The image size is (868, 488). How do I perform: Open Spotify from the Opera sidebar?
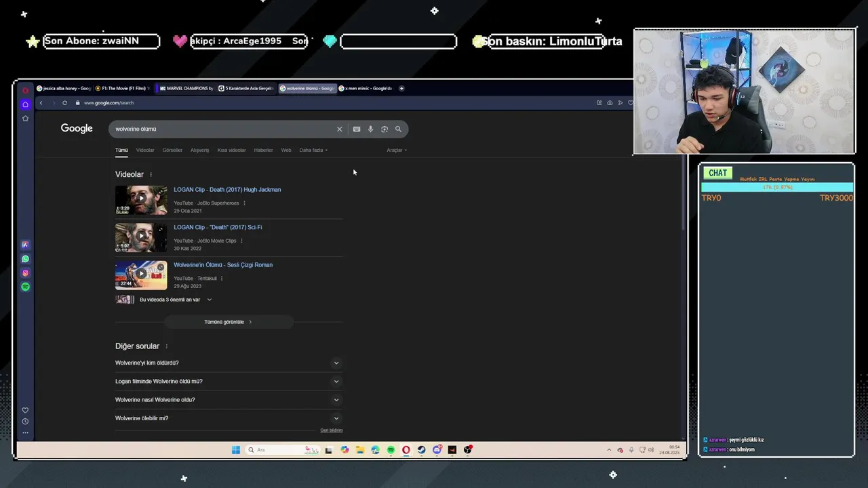point(25,287)
